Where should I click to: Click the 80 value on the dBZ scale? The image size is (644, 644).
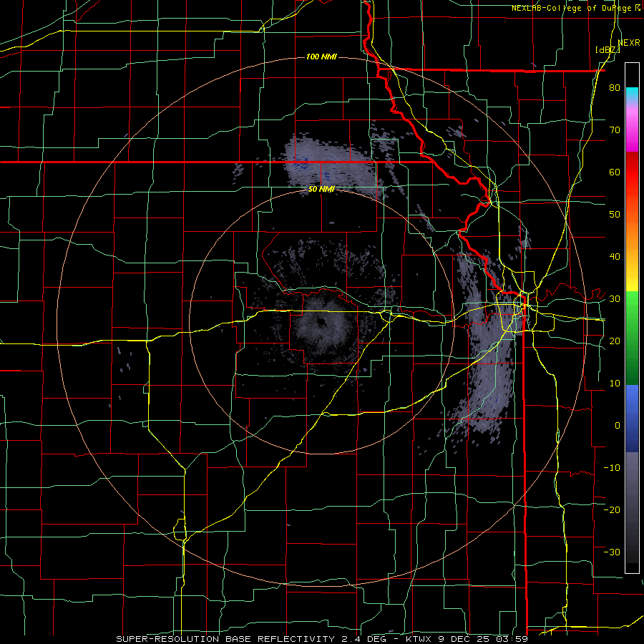(x=615, y=88)
